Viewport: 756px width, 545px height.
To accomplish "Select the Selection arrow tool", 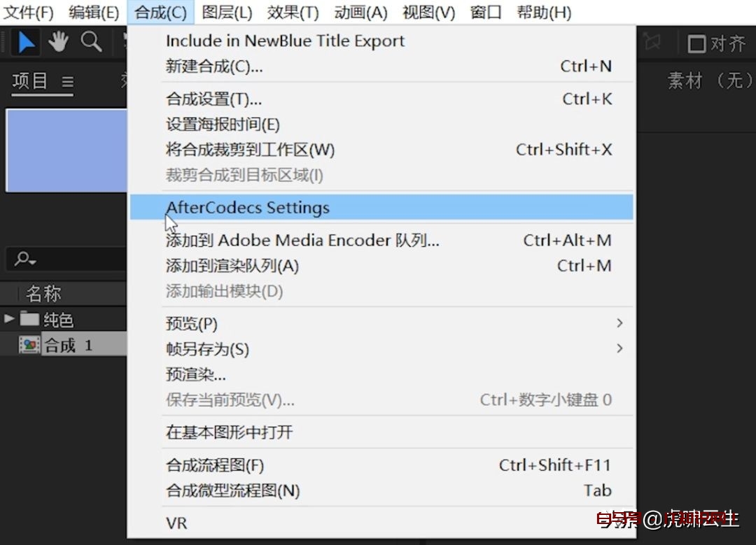I will pyautogui.click(x=26, y=43).
